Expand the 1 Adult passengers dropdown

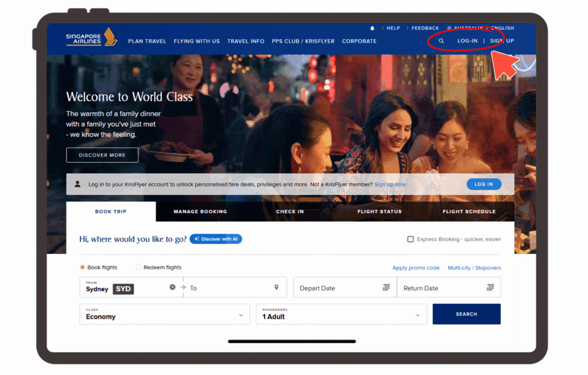341,314
